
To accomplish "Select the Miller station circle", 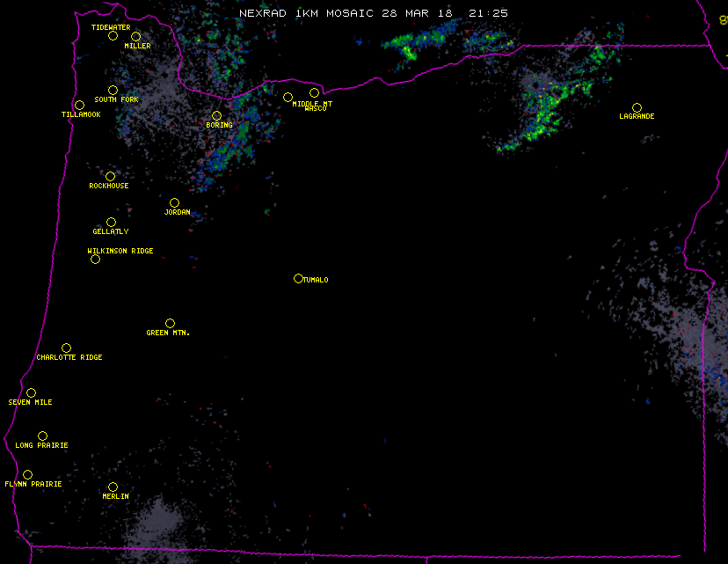I will [x=136, y=37].
